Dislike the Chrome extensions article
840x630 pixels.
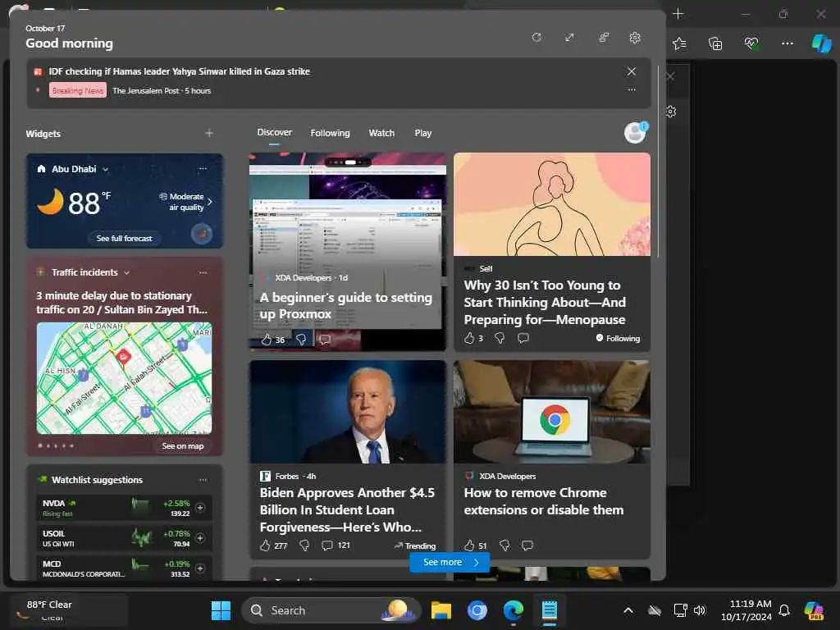(x=504, y=546)
